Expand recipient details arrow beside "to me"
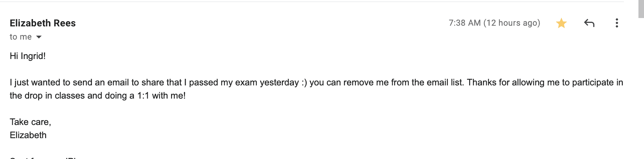The width and height of the screenshot is (644, 159). tap(39, 37)
